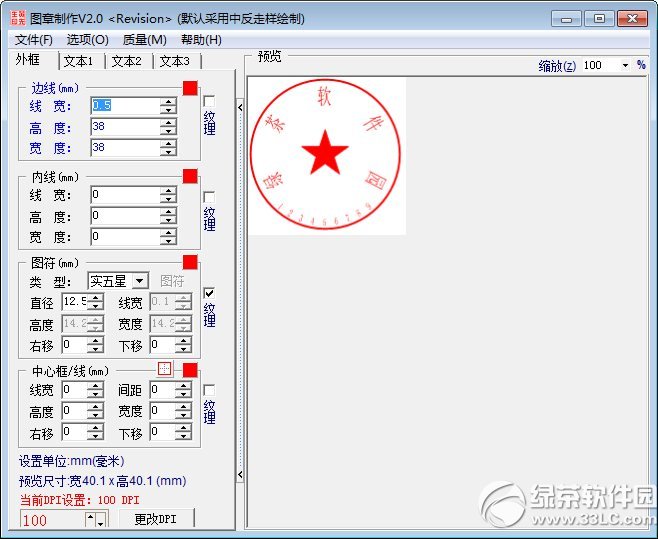The width and height of the screenshot is (658, 539).
Task: Enable 纹理 checkbox for 内线
Action: 209,197
